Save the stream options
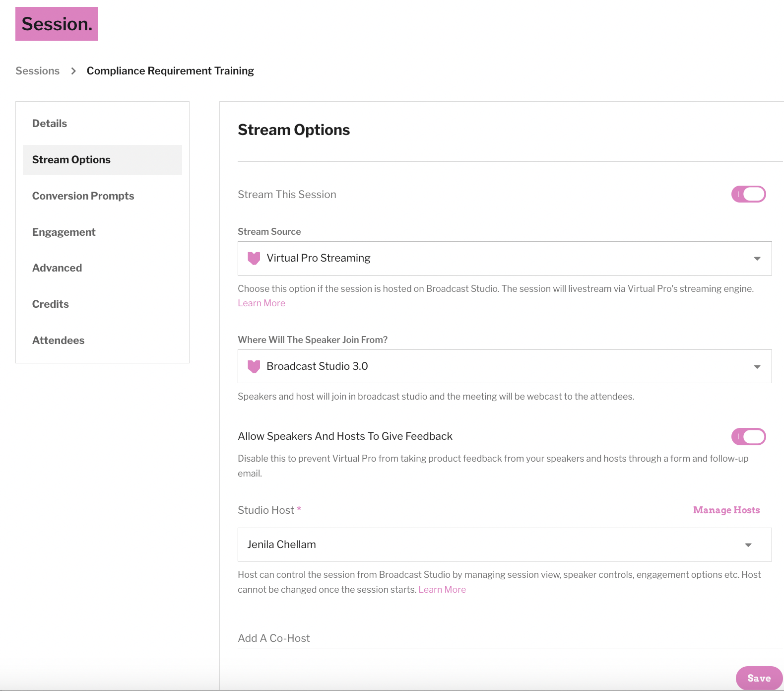The height and width of the screenshot is (691, 784). pyautogui.click(x=759, y=678)
